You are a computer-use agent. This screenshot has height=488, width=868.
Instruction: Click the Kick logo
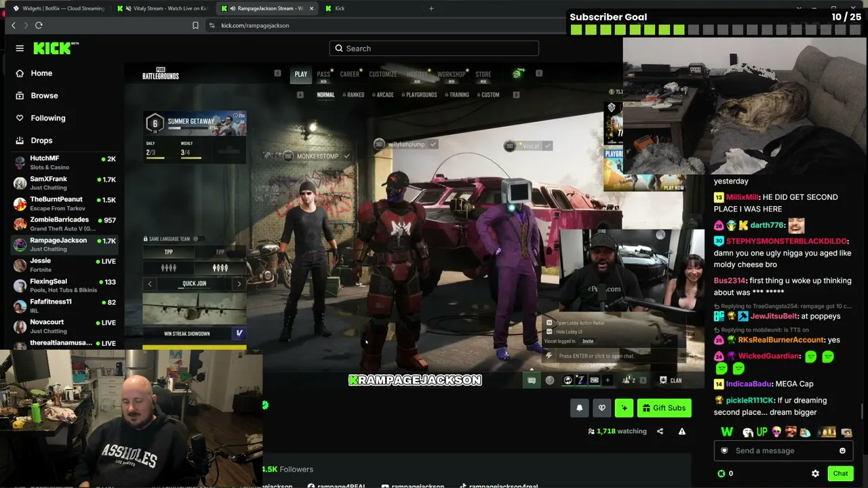pyautogui.click(x=56, y=48)
